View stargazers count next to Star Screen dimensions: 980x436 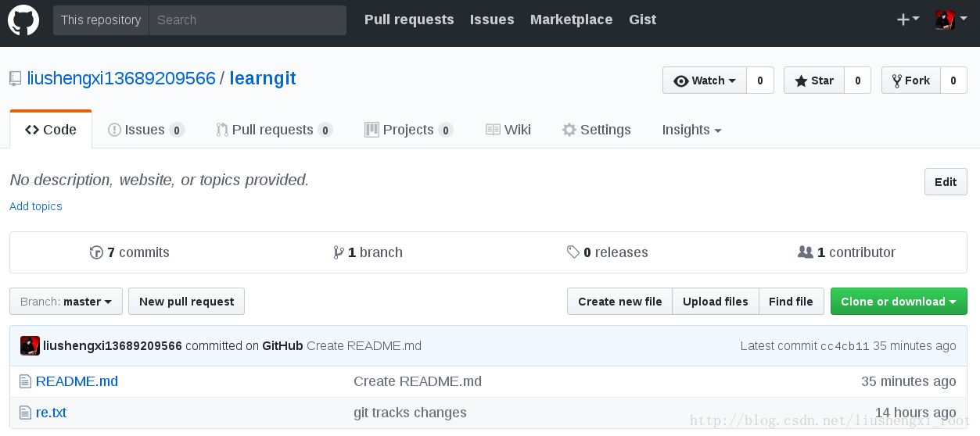[x=857, y=80]
